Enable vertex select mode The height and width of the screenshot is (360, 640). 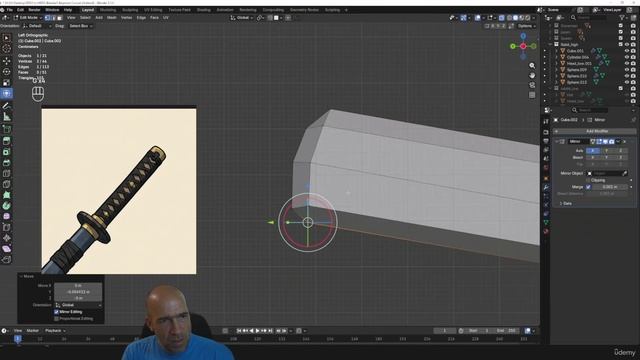[x=47, y=18]
